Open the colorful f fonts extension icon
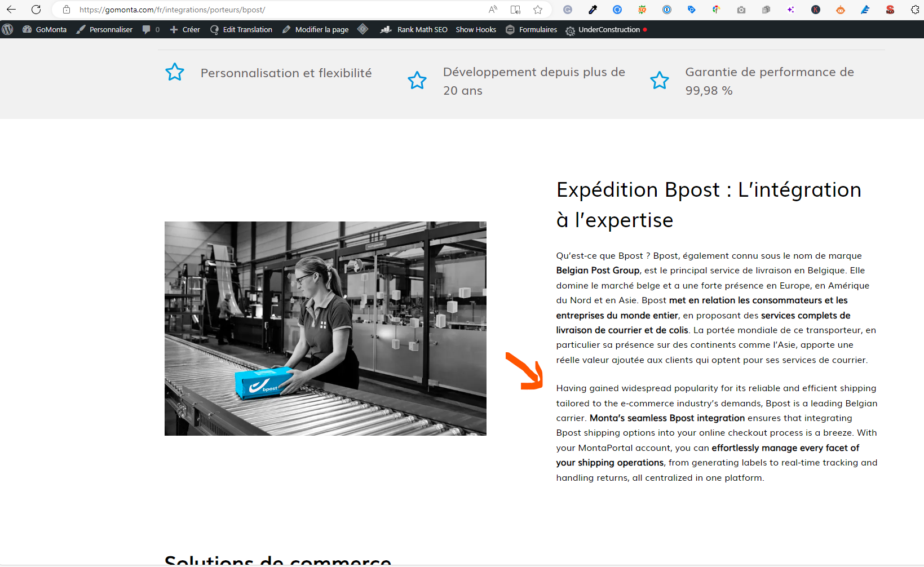 coord(716,10)
